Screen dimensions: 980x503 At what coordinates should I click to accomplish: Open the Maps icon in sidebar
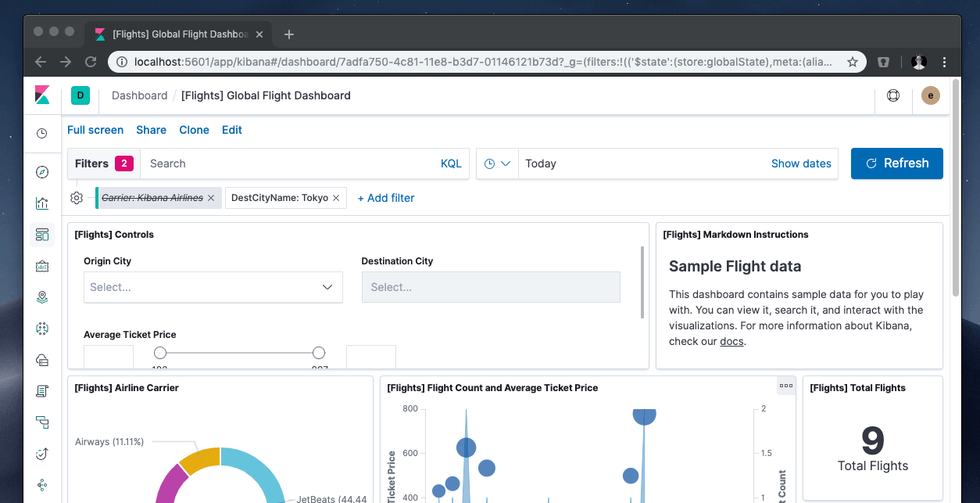pyautogui.click(x=42, y=297)
